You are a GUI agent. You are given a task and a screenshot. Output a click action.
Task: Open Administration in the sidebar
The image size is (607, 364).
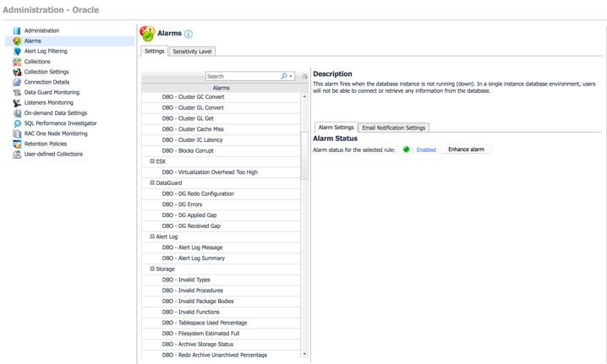point(41,30)
